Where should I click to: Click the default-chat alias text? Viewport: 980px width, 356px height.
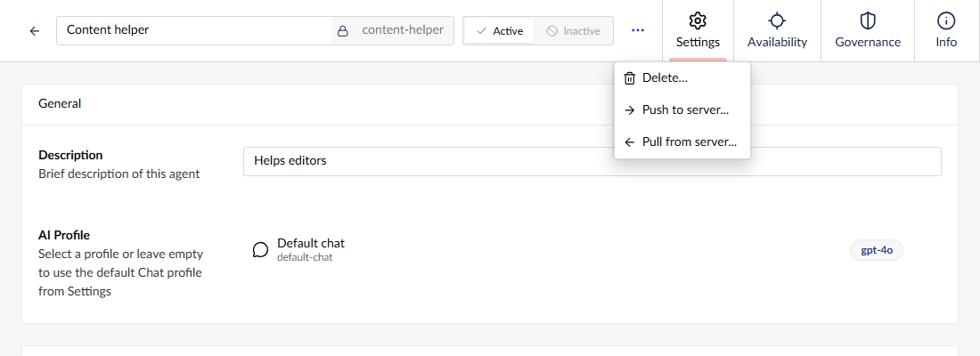click(305, 256)
